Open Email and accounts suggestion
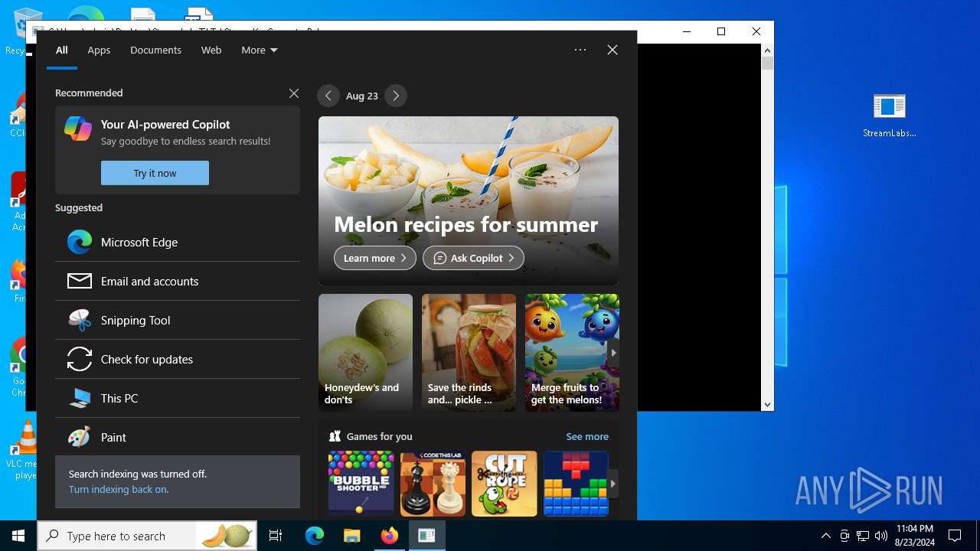 tap(178, 281)
